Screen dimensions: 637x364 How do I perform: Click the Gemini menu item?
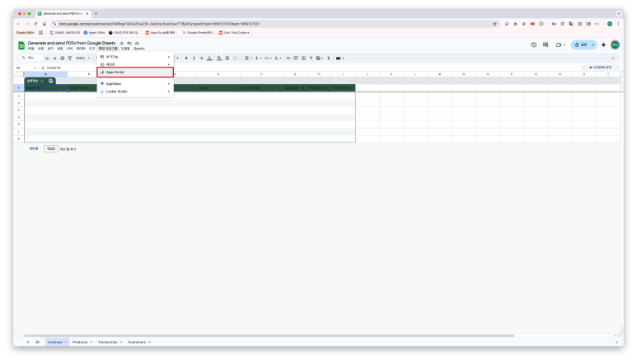coord(138,49)
